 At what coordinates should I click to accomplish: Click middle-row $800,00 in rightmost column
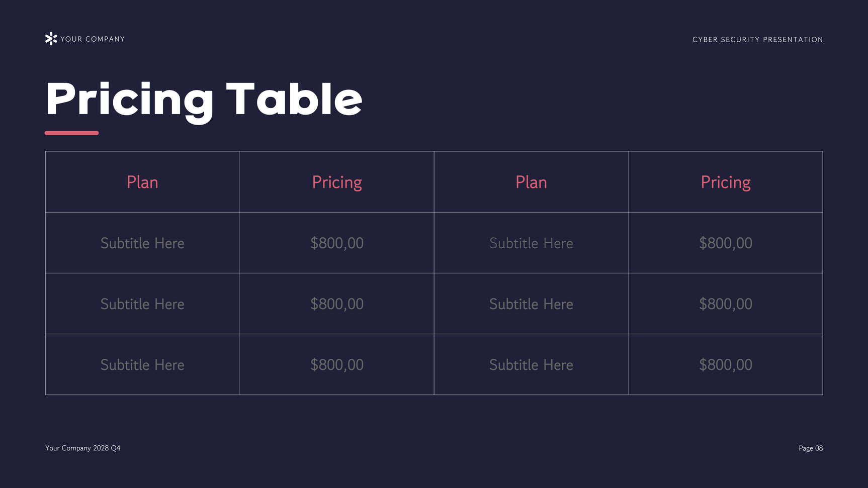(725, 304)
